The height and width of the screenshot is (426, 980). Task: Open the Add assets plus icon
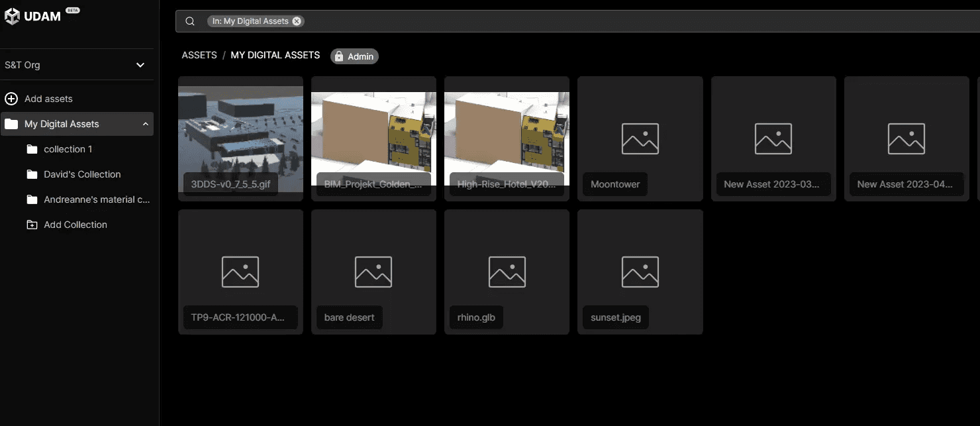tap(11, 98)
